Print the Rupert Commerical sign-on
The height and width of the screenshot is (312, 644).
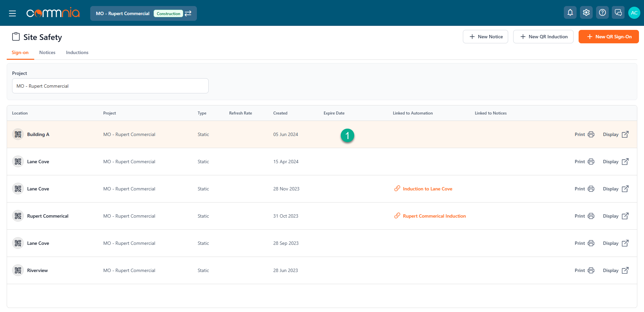coord(584,216)
